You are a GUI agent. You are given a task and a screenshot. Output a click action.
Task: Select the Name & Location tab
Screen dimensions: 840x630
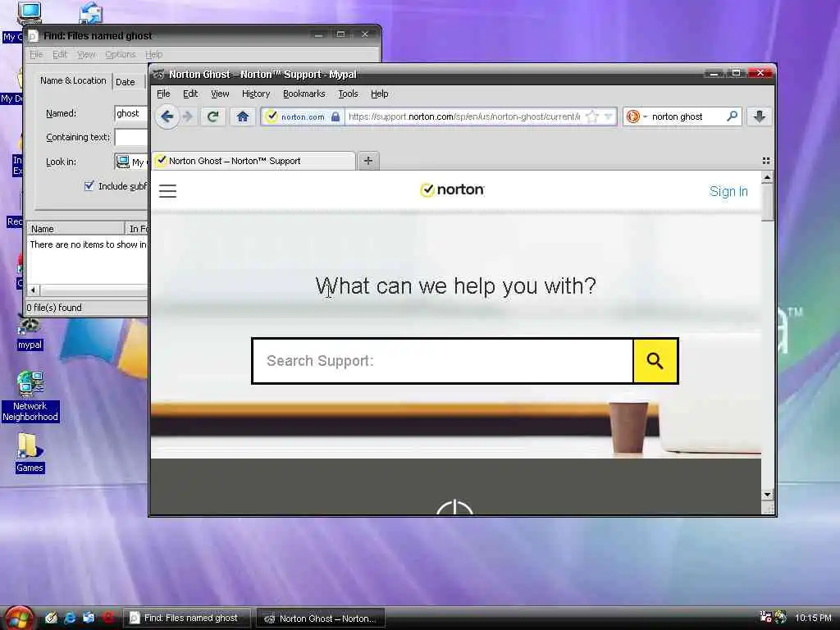[73, 80]
